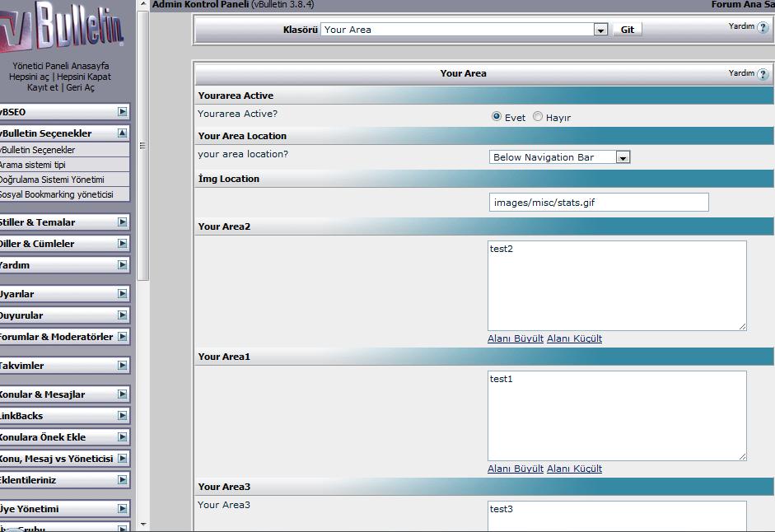Open the Klasörü Your Area dropdown
Viewport: 775px width, 532px height.
pos(600,30)
